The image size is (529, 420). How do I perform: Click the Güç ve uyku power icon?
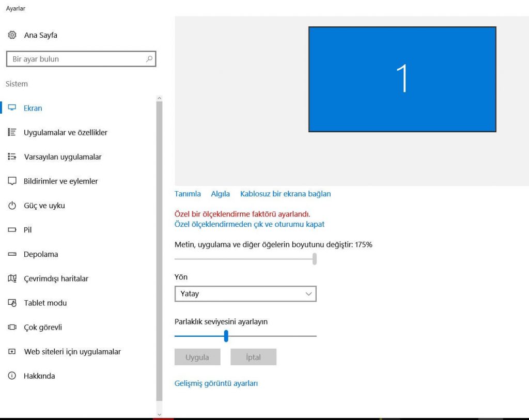[x=12, y=206]
